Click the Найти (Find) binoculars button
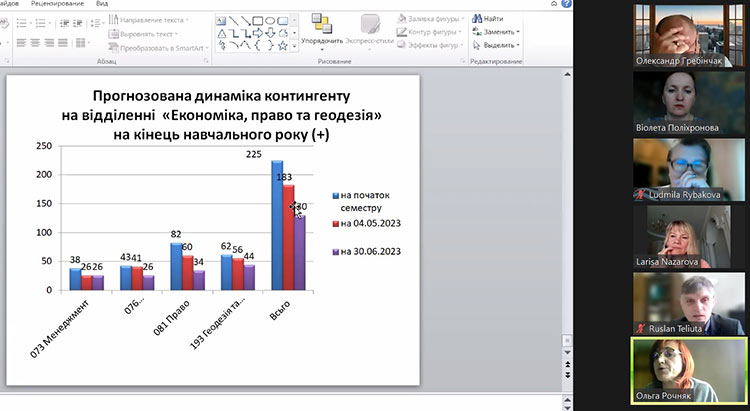750x411 pixels. tap(491, 18)
